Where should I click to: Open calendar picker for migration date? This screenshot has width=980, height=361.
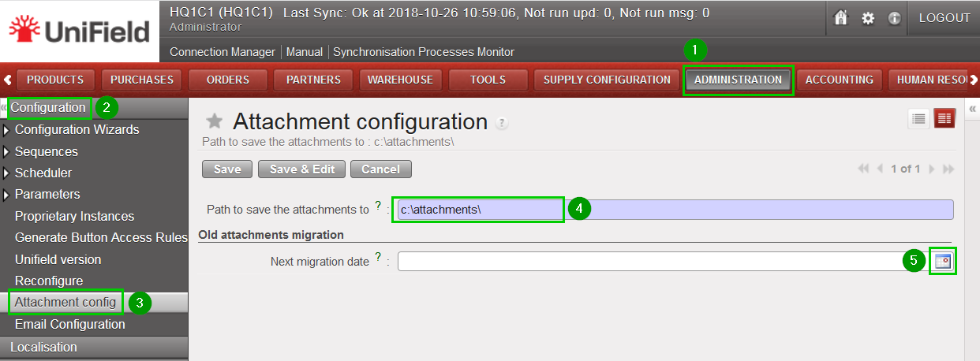[x=942, y=261]
